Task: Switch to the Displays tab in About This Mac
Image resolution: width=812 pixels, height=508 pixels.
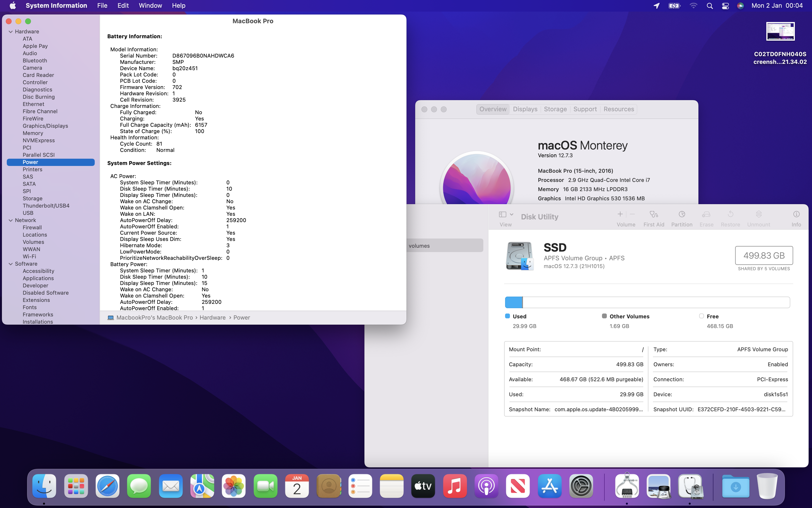Action: [x=525, y=109]
